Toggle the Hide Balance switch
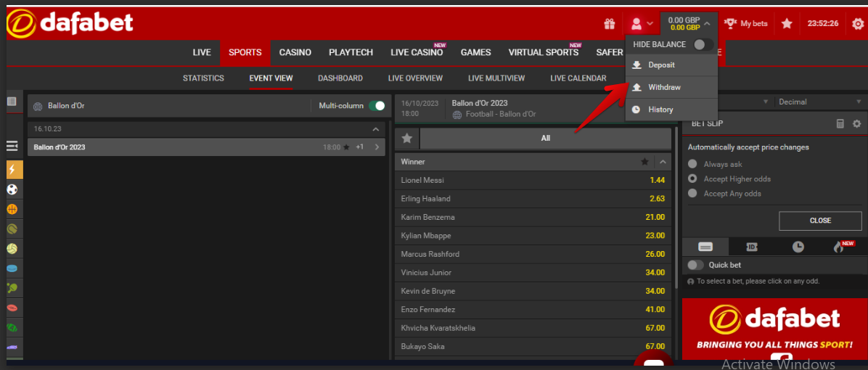The height and width of the screenshot is (370, 868). click(703, 45)
